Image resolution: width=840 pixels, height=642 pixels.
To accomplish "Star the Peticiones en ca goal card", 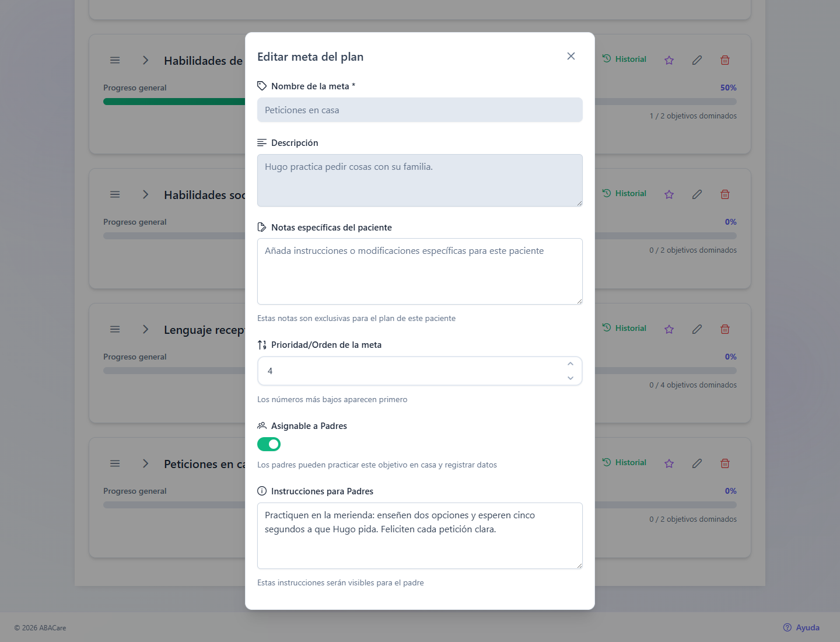I will point(669,463).
